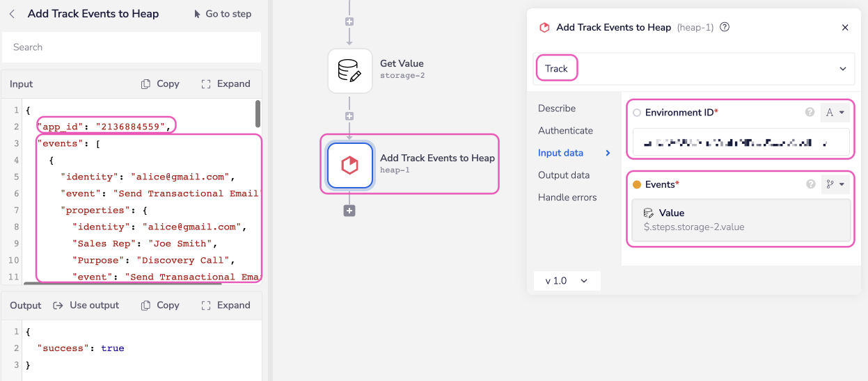Click the Get Value storage node icon
Viewport: 868px width, 381px height.
pos(349,71)
